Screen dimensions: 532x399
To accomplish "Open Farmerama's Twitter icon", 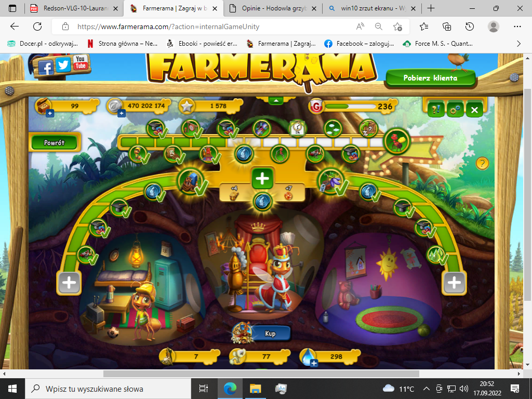I will (x=63, y=64).
